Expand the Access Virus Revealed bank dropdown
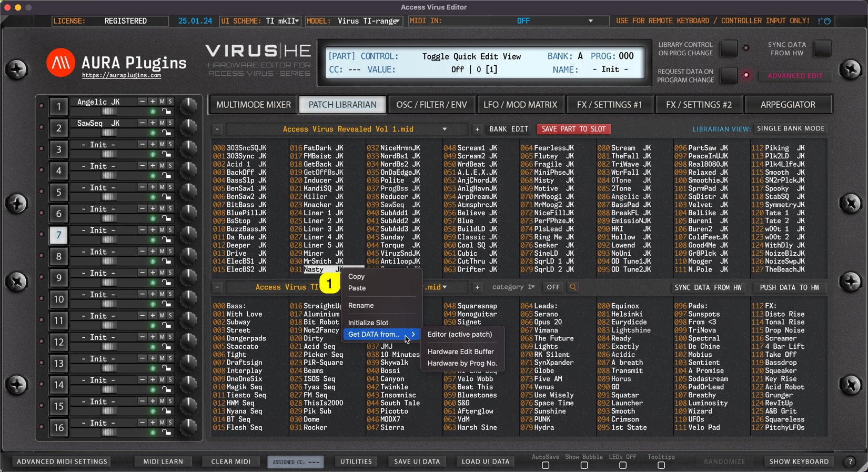This screenshot has height=472, width=868. [445, 129]
